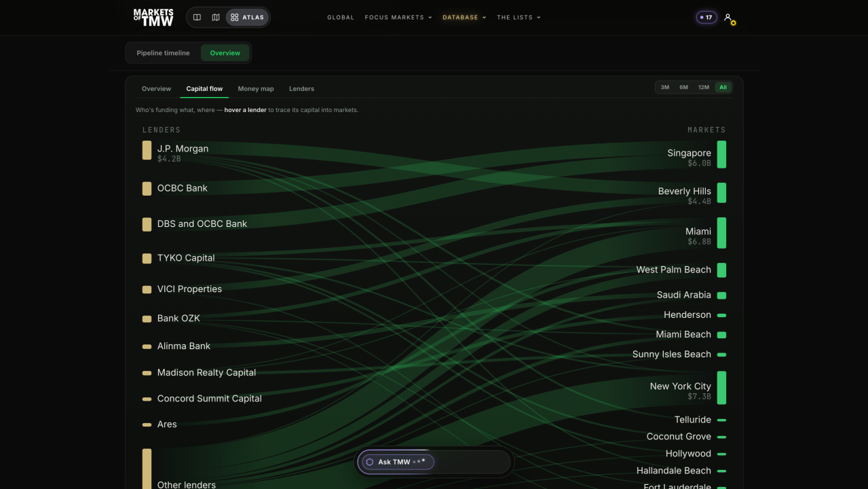Click the J.P. Morgan $4.2B value
The width and height of the screenshot is (868, 489).
click(169, 159)
